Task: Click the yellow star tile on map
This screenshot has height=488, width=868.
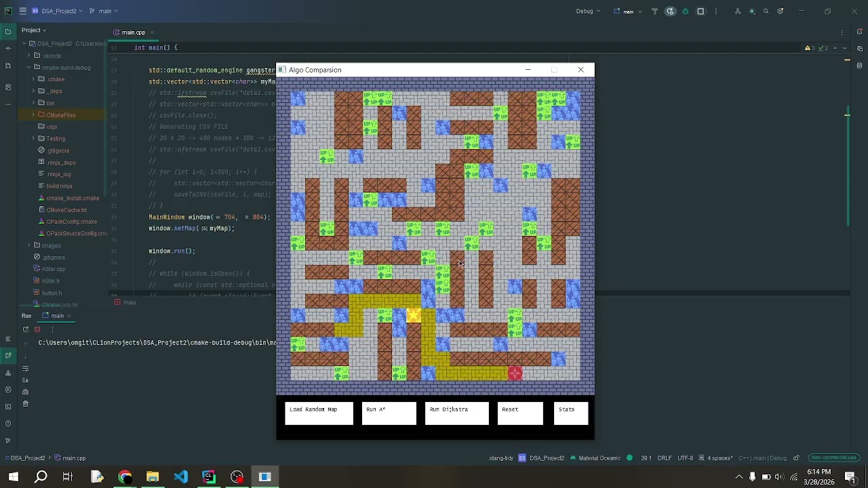Action: tap(414, 316)
